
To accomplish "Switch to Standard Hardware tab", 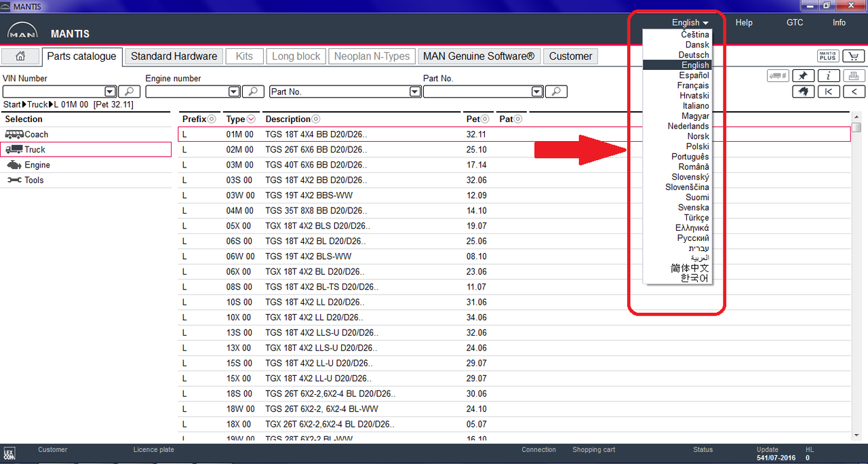I will [x=174, y=56].
